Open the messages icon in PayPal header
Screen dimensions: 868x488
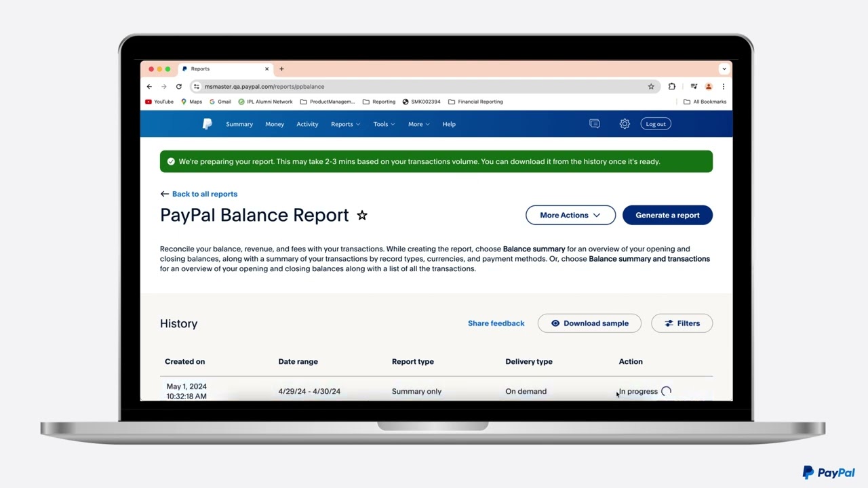pyautogui.click(x=595, y=124)
